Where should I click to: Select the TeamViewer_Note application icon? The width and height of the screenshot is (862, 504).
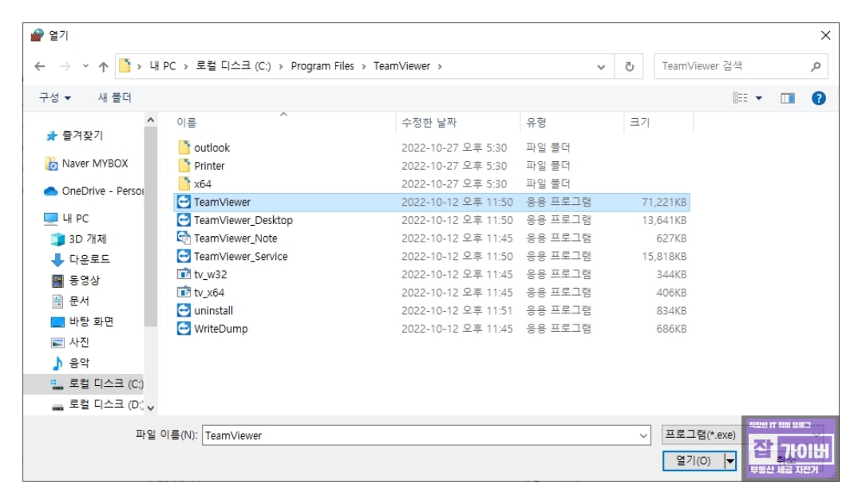click(x=184, y=238)
